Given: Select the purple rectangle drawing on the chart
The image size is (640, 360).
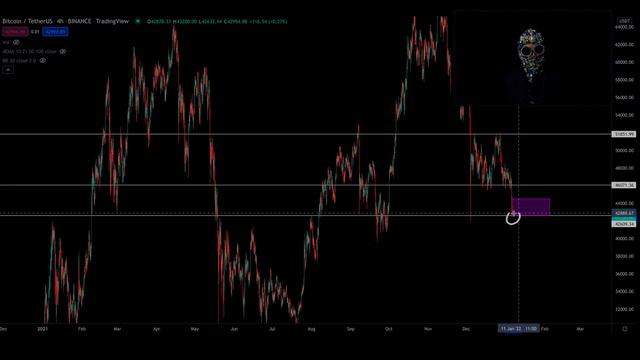Looking at the screenshot, I should coord(531,206).
